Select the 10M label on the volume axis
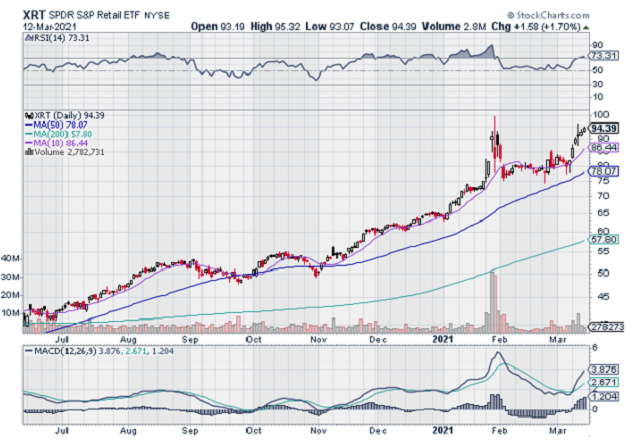This screenshot has height=442, width=630. tap(10, 313)
